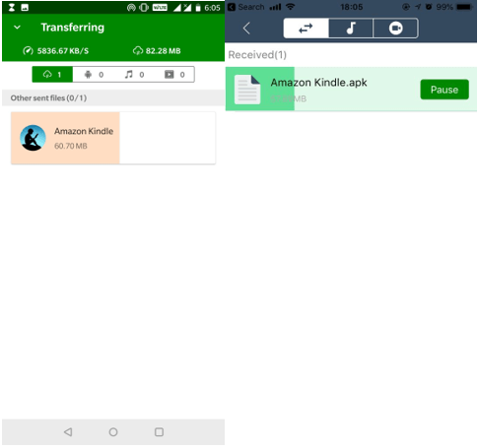Tap the 82.28 MB transferred total

pos(163,51)
